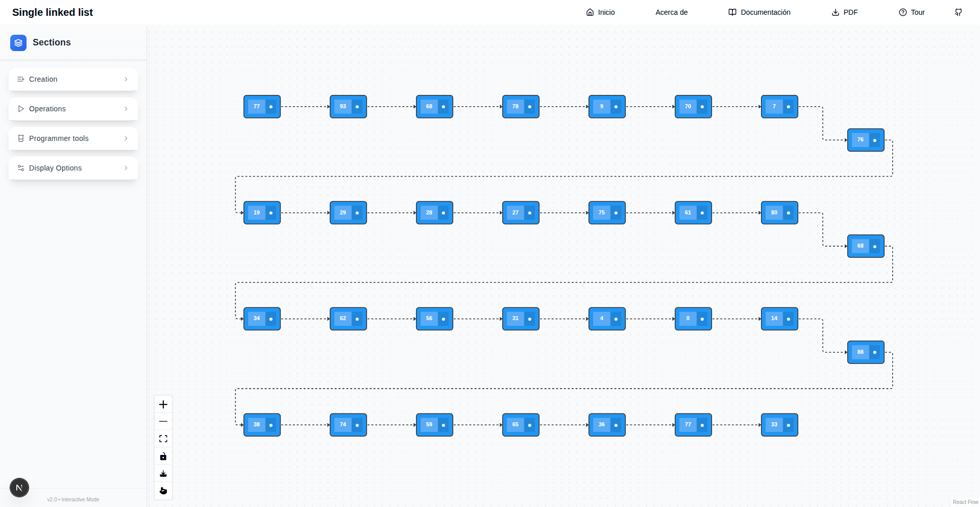Image resolution: width=980 pixels, height=507 pixels.
Task: Download the PDF from the header
Action: (x=845, y=12)
